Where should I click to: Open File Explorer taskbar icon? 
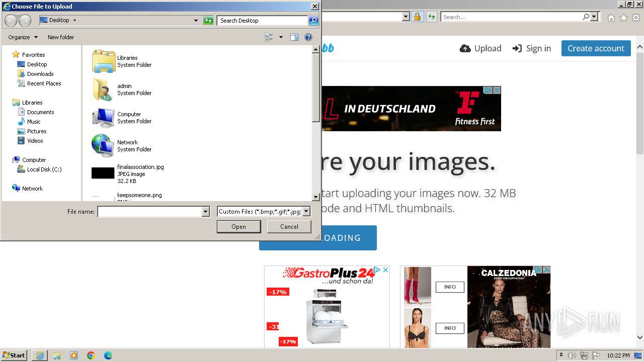click(x=57, y=355)
